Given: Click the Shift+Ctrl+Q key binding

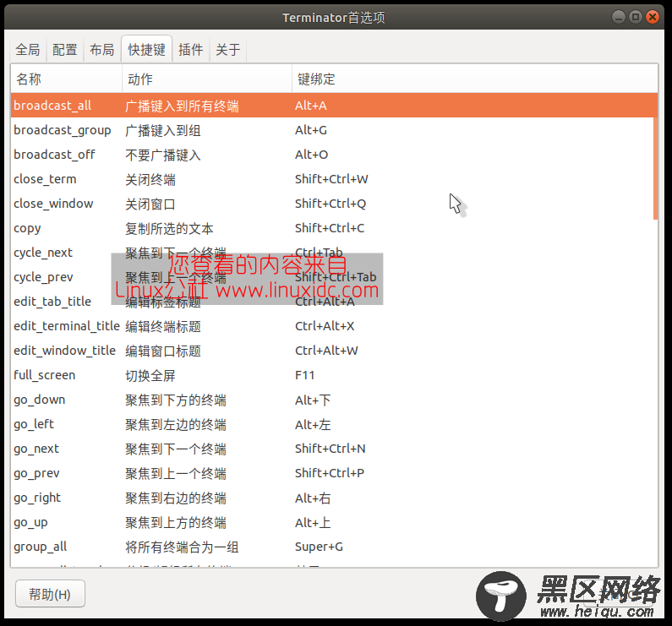Looking at the screenshot, I should (x=331, y=204).
